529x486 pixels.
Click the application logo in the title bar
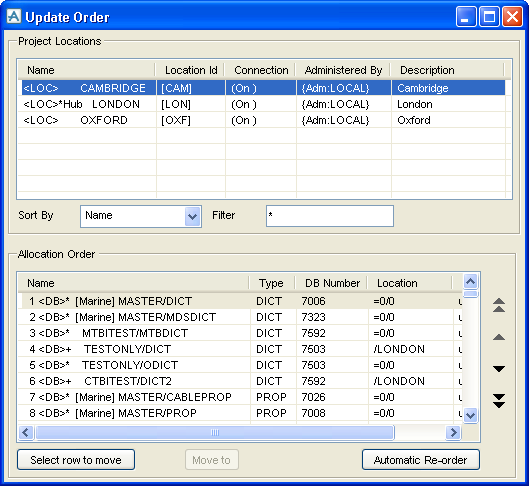click(x=14, y=16)
